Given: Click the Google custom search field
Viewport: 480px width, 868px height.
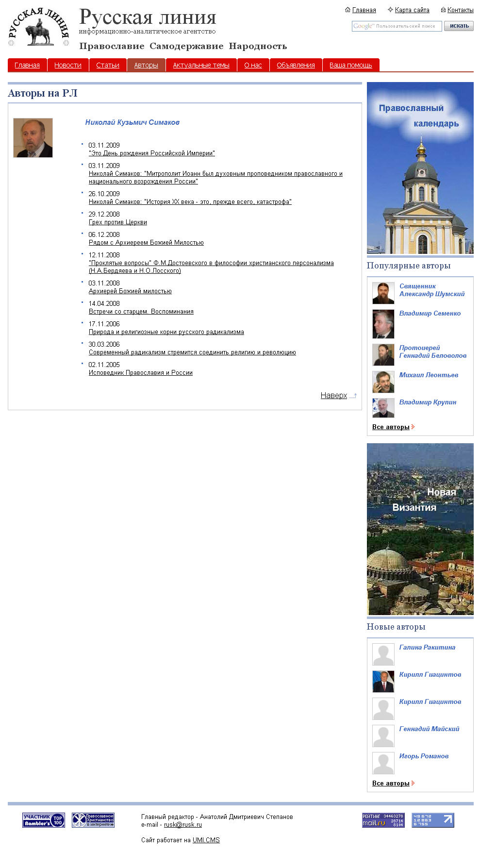Looking at the screenshot, I should tap(397, 26).
